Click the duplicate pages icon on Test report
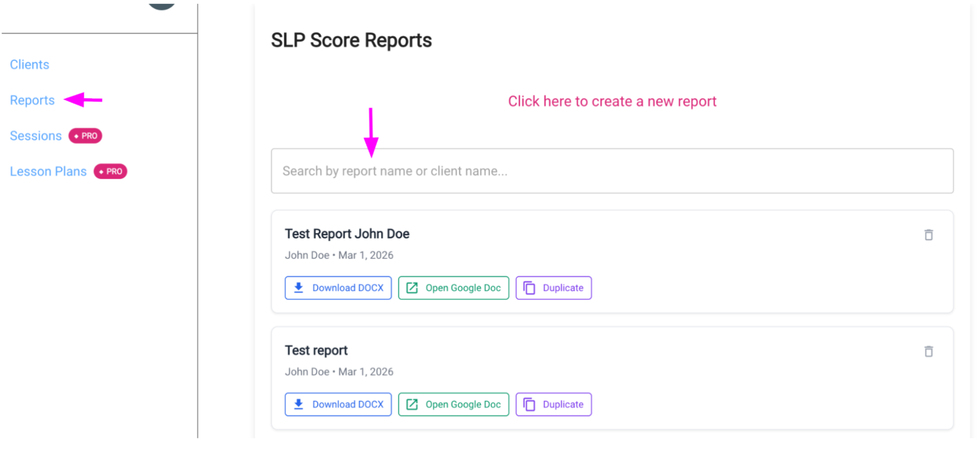The width and height of the screenshot is (980, 460). pyautogui.click(x=529, y=404)
